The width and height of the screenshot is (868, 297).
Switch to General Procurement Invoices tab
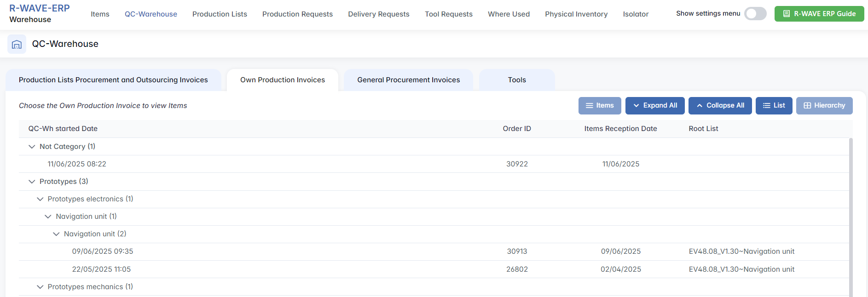pyautogui.click(x=408, y=80)
